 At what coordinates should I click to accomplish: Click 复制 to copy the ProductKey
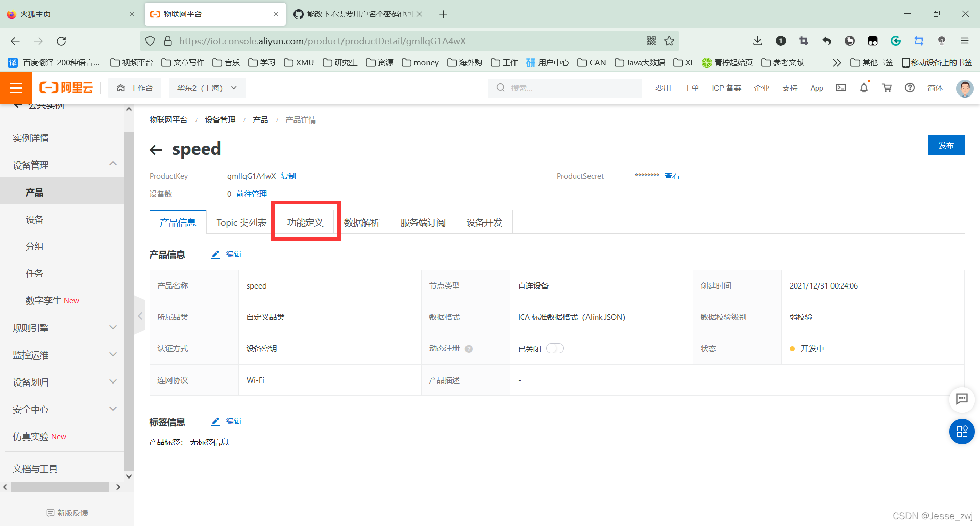(x=288, y=176)
